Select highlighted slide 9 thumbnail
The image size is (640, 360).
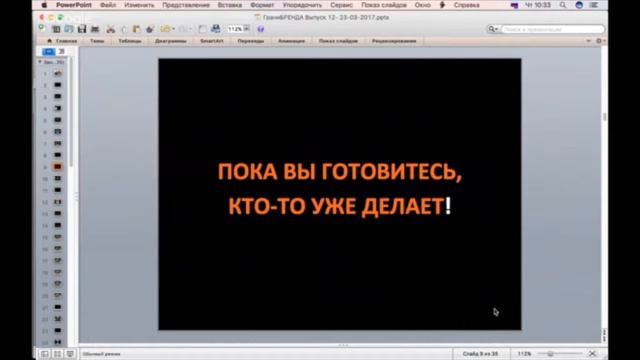pyautogui.click(x=58, y=167)
